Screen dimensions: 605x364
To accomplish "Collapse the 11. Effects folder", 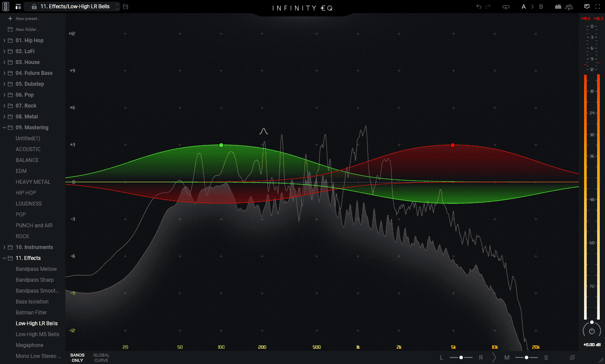I will coord(4,258).
